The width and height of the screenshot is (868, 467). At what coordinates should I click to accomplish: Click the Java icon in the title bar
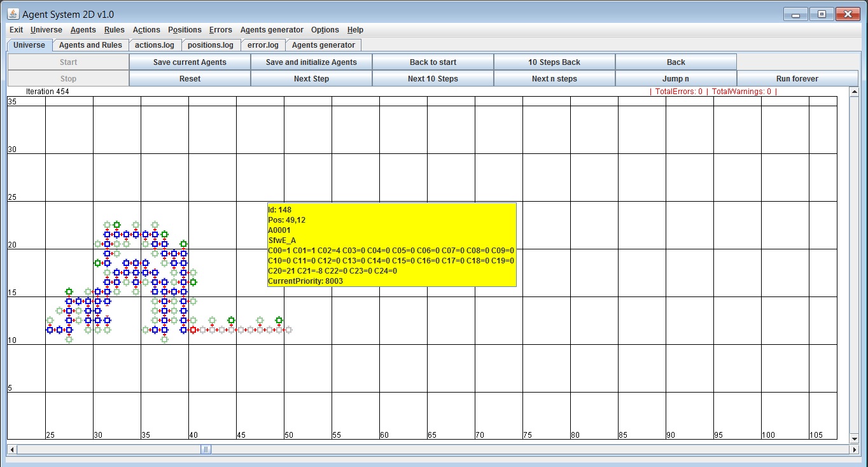coord(13,14)
